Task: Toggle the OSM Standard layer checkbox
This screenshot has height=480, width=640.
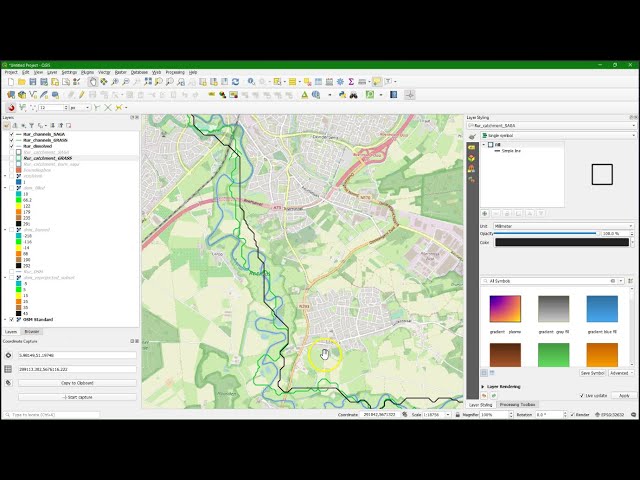Action: (11, 320)
